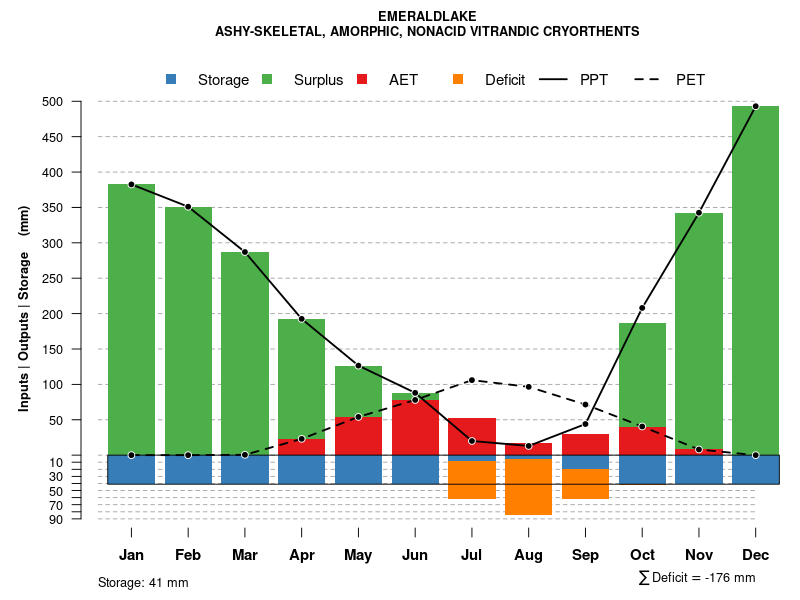The width and height of the screenshot is (800, 600).
Task: Click the orange Deficit legend swatch
Action: 458,80
